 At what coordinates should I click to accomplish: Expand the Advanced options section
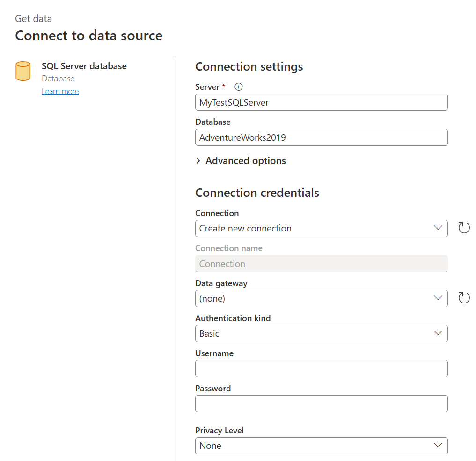coord(241,160)
